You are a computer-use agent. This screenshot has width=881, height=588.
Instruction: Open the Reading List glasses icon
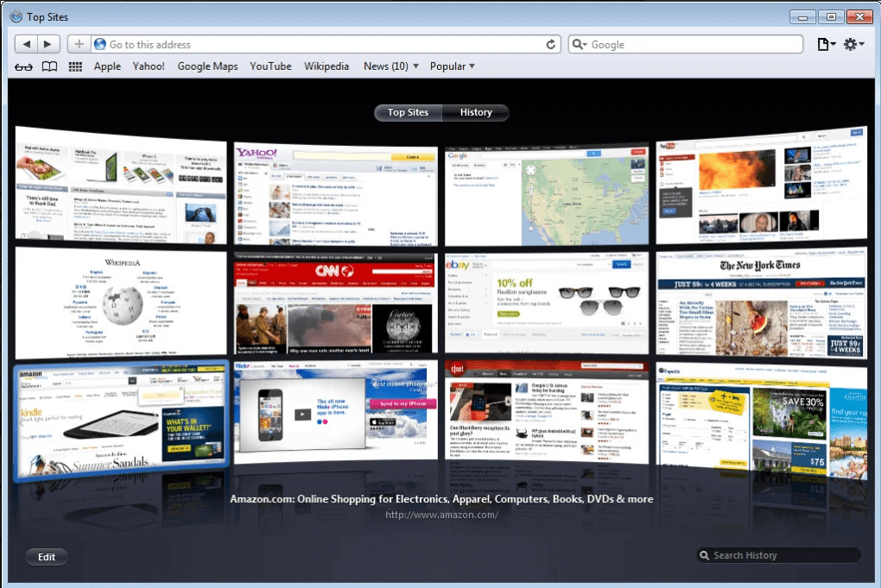pos(24,66)
